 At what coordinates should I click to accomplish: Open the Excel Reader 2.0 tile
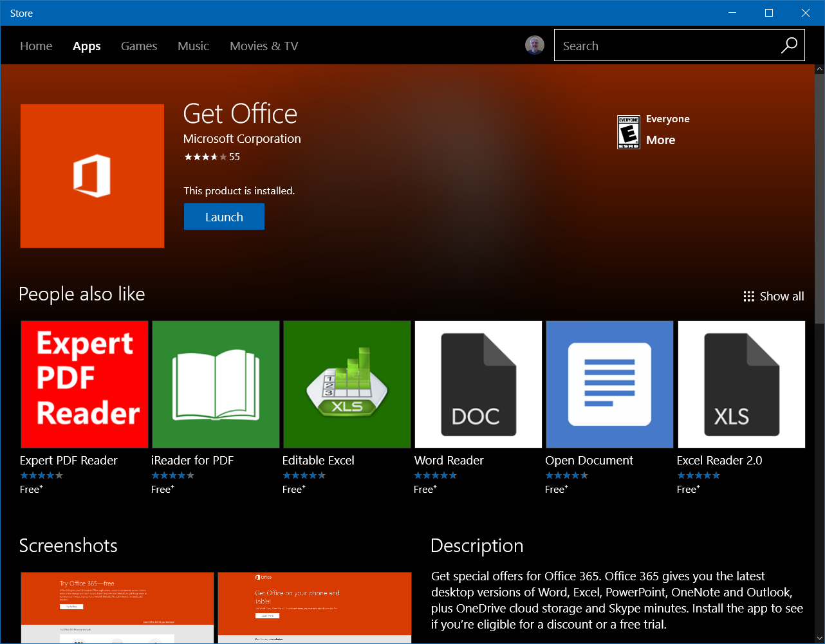(x=741, y=384)
